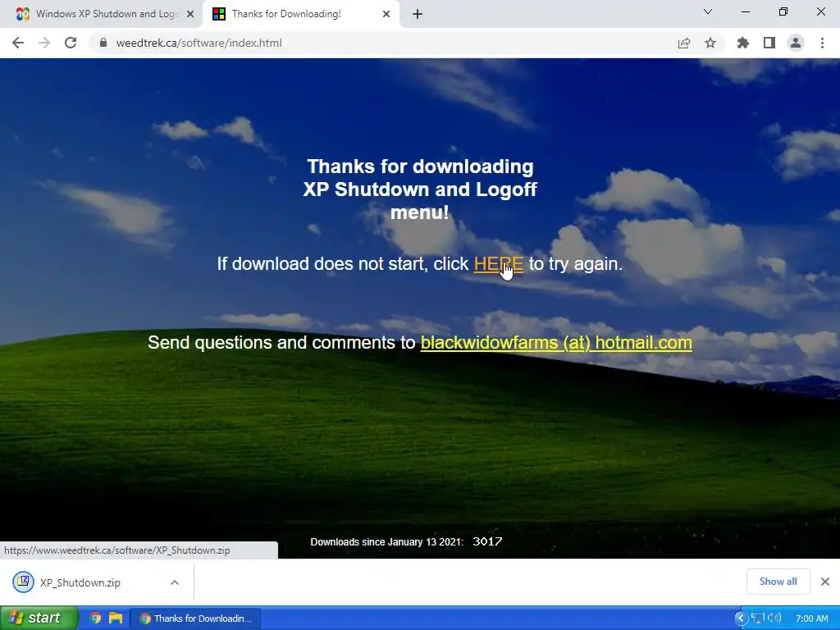
Task: Open the Windows start menu
Action: coord(39,618)
